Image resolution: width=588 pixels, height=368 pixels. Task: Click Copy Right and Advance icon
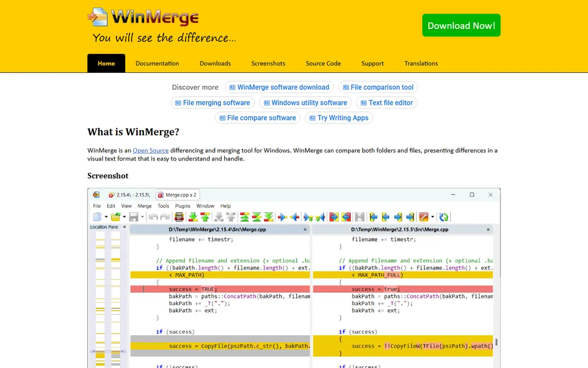pyautogui.click(x=308, y=217)
